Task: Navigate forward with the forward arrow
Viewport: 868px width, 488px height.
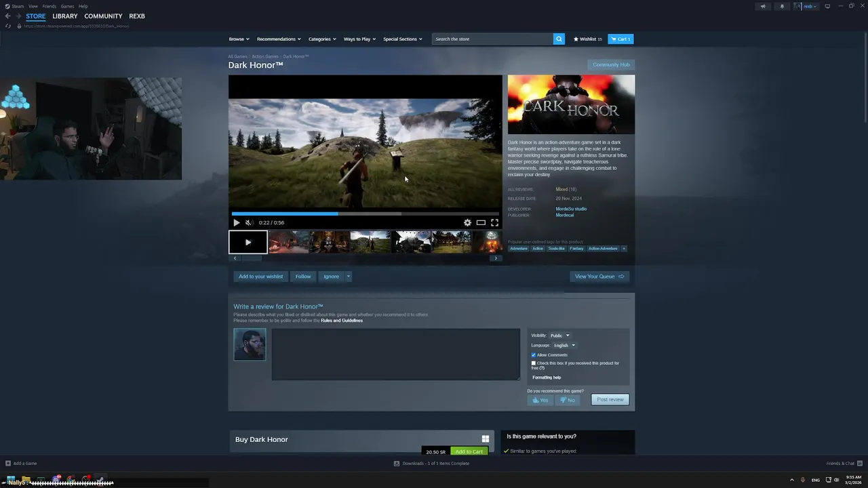Action: pos(18,16)
